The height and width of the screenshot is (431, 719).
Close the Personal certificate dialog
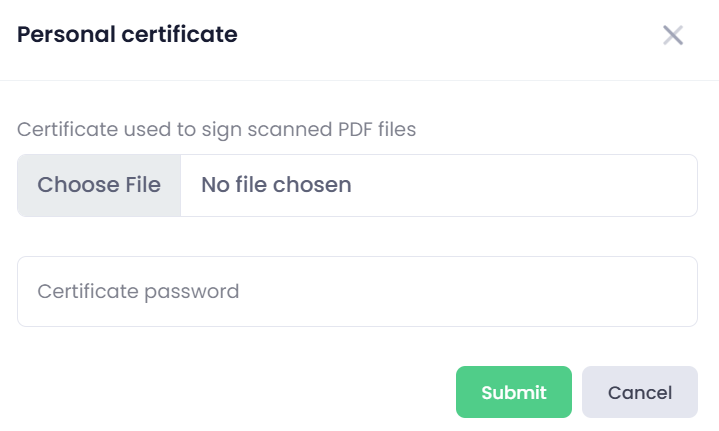673,36
